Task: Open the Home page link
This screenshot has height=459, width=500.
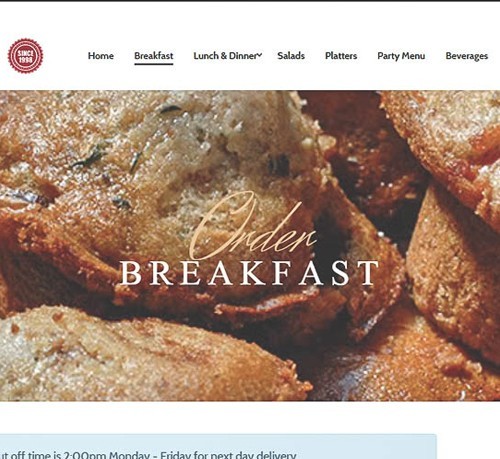Action: coord(101,56)
